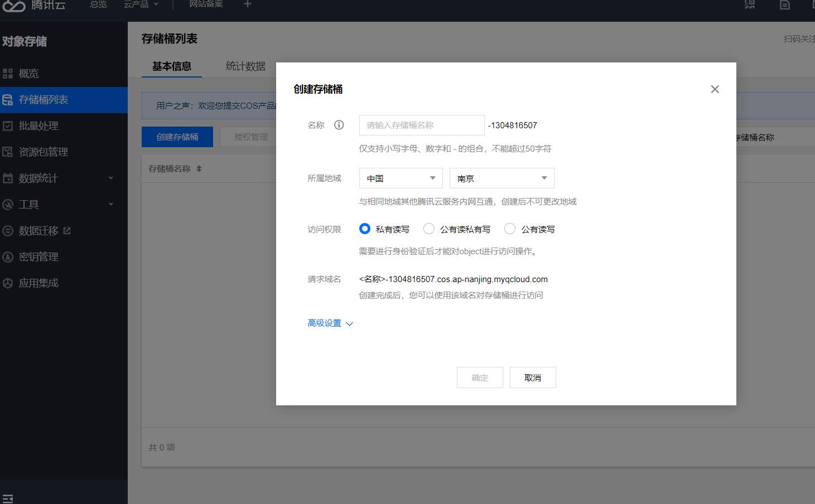Viewport: 815px width, 504px height.
Task: Click the 资源包管理 resource package icon
Action: 8,152
